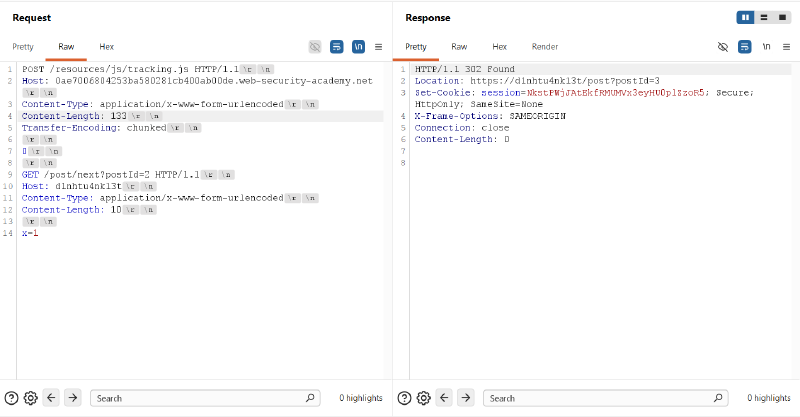Go to previous match in Request search
The image size is (800, 417).
tap(51, 398)
